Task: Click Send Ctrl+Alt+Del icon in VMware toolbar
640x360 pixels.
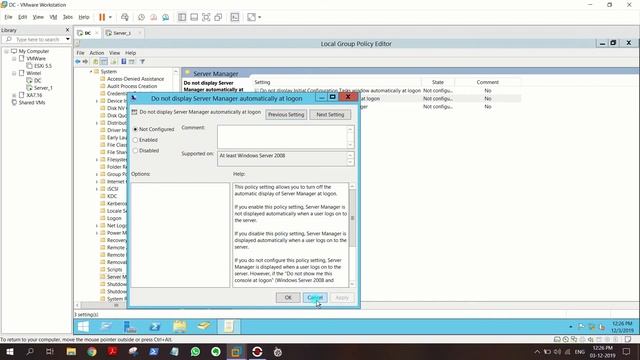Action: click(x=125, y=17)
